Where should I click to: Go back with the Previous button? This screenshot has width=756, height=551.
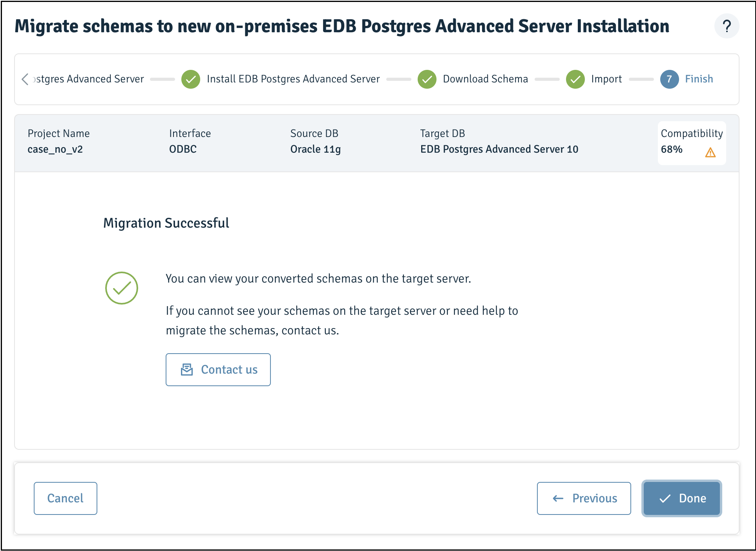pyautogui.click(x=584, y=498)
